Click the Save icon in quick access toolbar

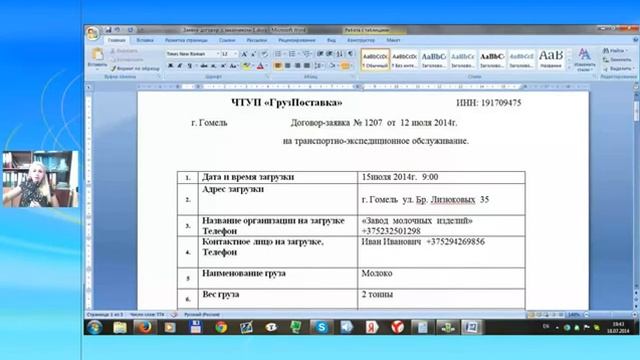[108, 30]
